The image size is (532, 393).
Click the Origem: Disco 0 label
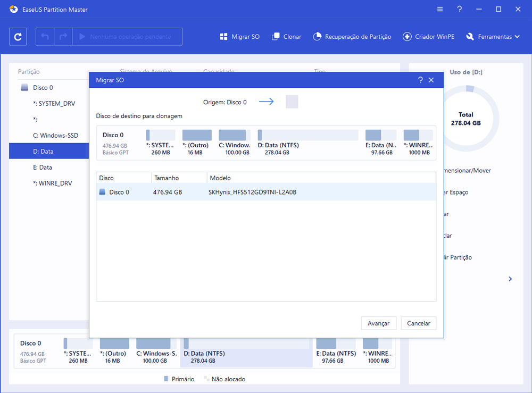tap(225, 102)
